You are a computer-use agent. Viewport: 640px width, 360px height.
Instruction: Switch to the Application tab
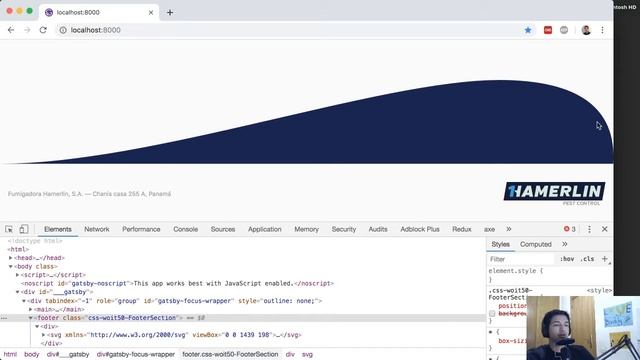click(x=264, y=229)
